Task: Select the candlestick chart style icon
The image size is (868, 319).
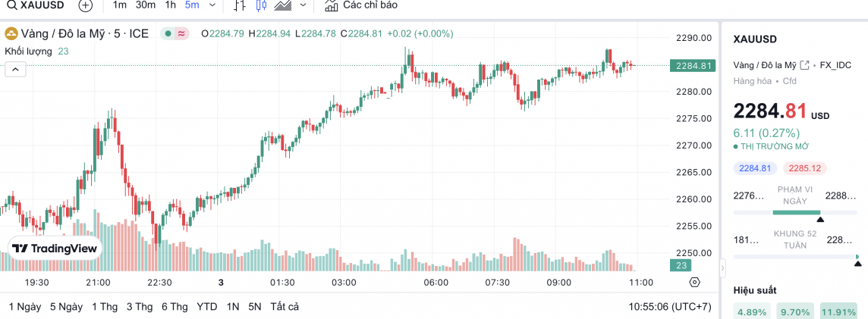Action: [262, 5]
